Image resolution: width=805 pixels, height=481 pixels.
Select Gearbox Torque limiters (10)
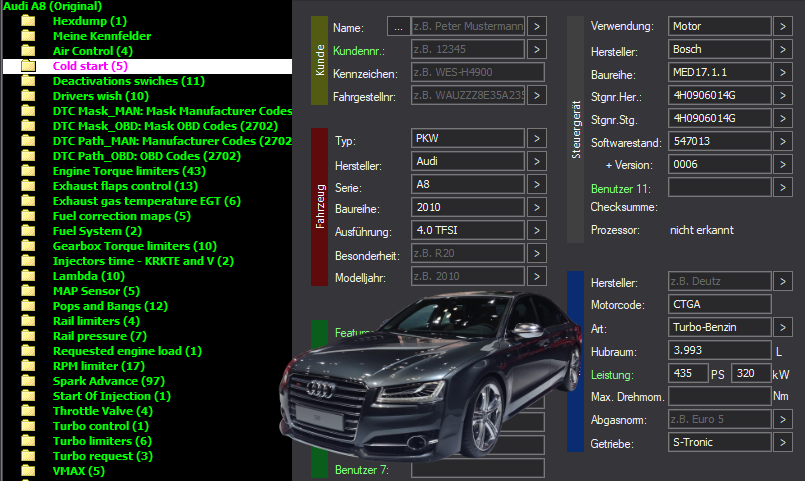tap(135, 246)
